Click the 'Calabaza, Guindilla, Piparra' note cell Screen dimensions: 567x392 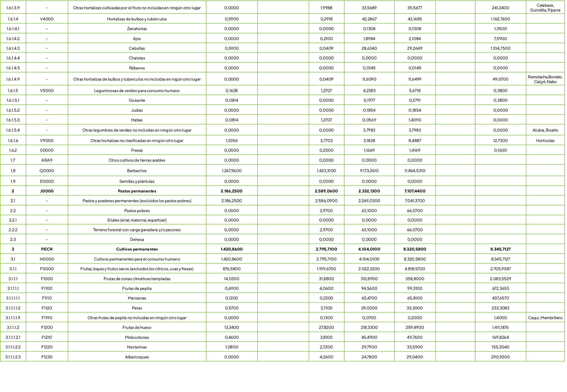coord(545,8)
